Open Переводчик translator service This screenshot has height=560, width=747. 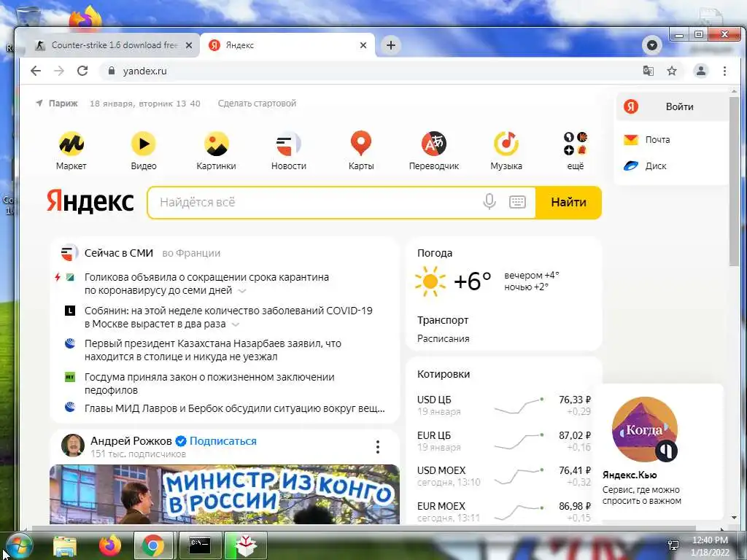point(434,144)
